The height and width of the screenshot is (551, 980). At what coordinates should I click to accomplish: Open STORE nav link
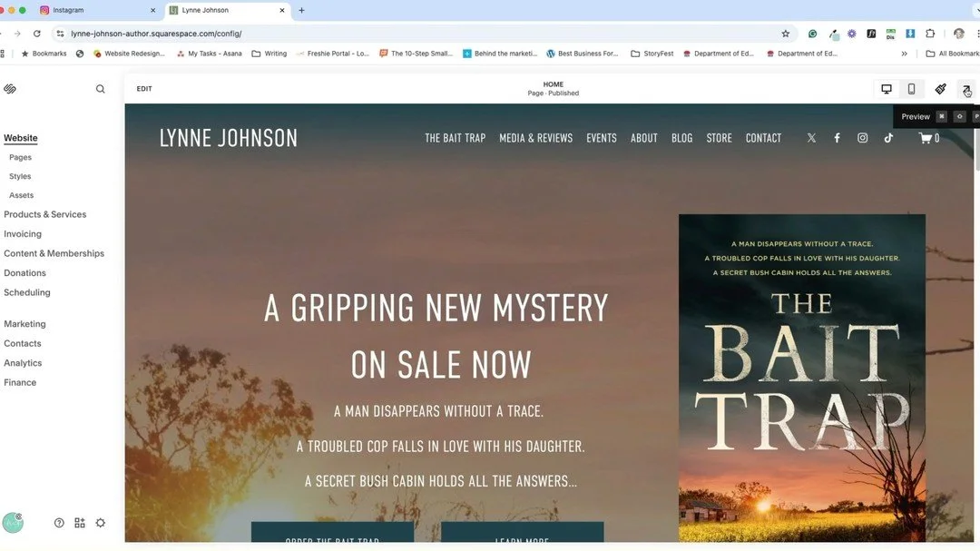[719, 138]
